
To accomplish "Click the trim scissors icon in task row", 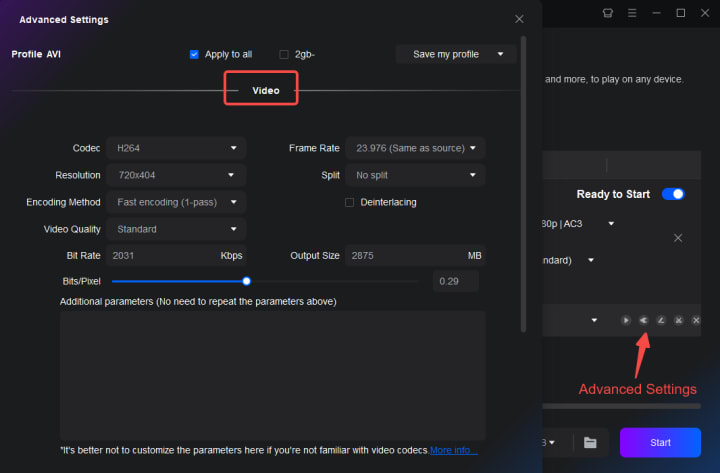I will point(679,320).
